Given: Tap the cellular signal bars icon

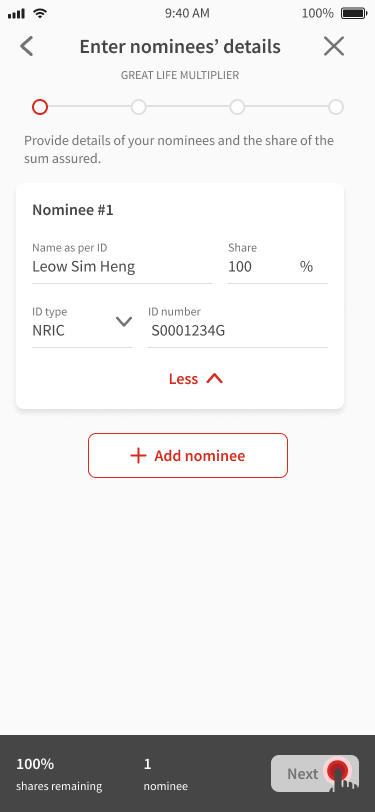Looking at the screenshot, I should tap(16, 14).
